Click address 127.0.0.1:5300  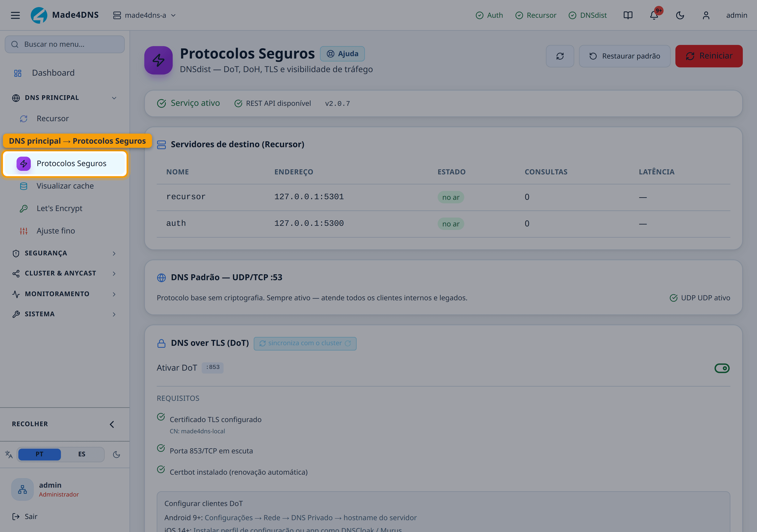click(x=309, y=223)
